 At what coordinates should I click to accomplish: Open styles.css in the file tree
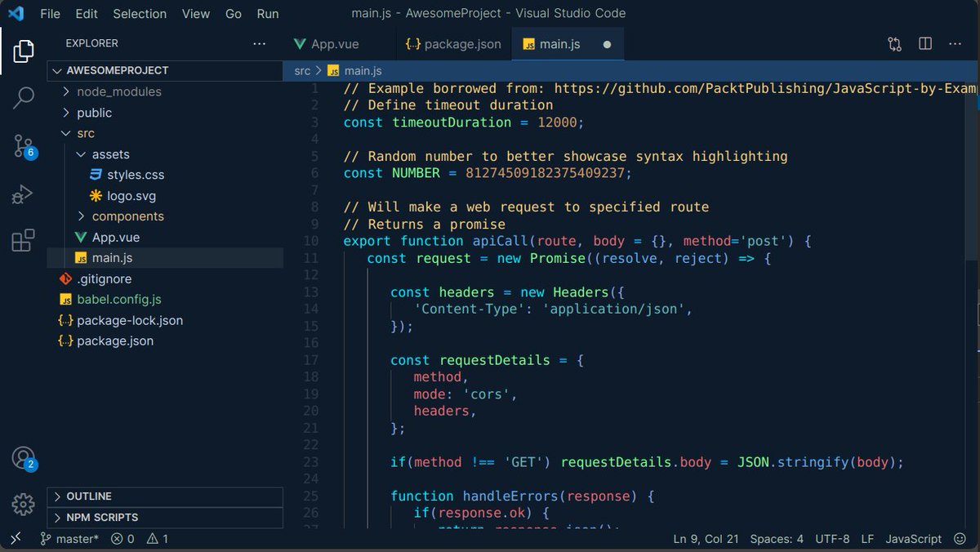click(x=165, y=175)
